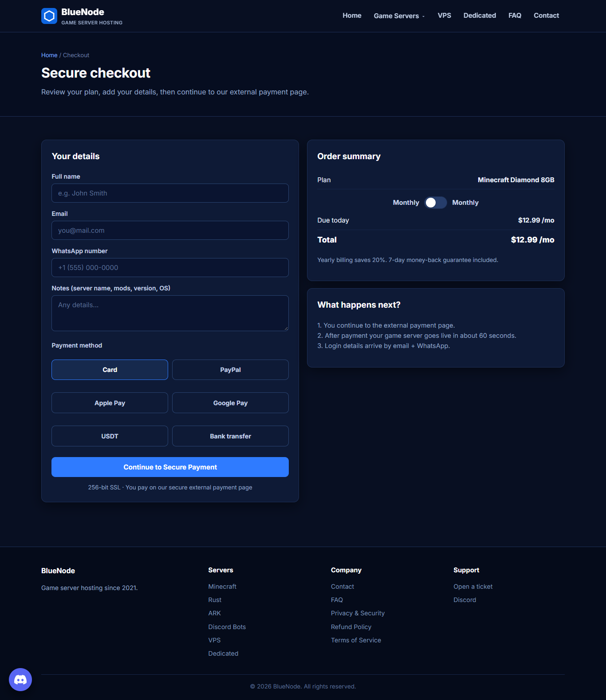Open Contact link in footer Company
This screenshot has width=606, height=700.
[x=342, y=587]
